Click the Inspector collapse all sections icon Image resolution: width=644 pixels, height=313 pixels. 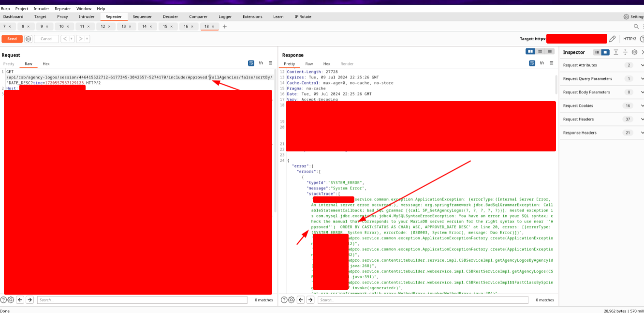pos(625,52)
